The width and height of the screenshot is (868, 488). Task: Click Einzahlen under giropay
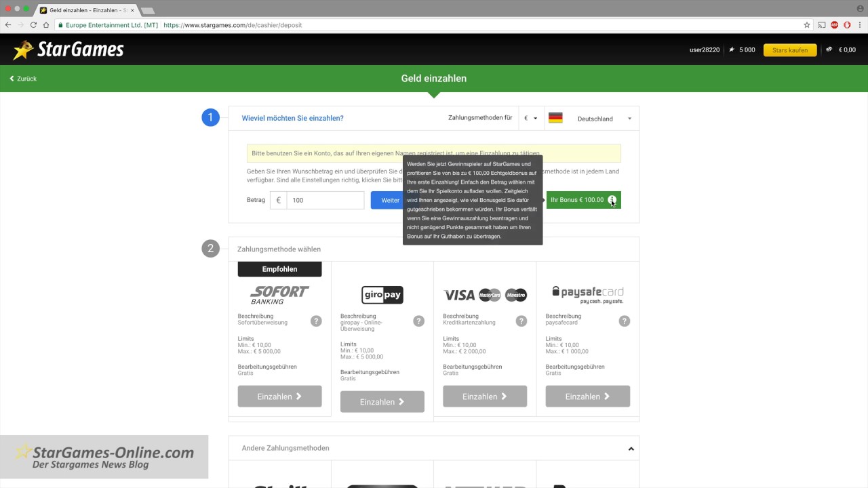click(x=382, y=402)
